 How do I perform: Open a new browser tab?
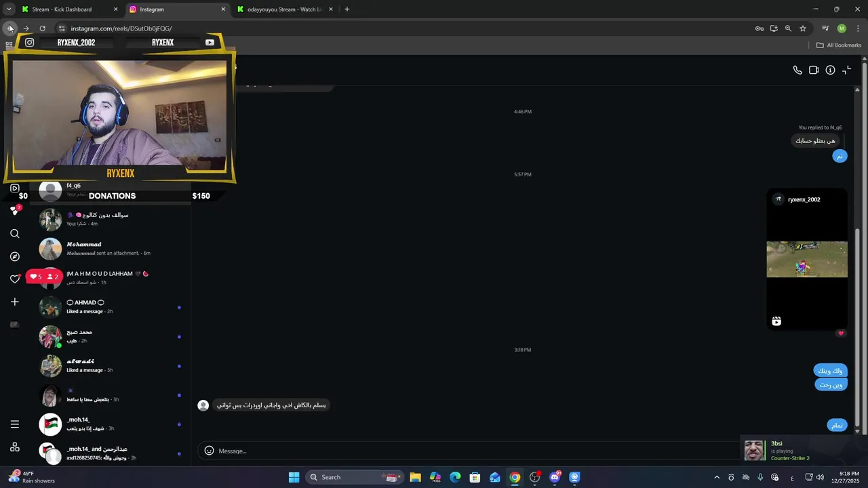[347, 9]
